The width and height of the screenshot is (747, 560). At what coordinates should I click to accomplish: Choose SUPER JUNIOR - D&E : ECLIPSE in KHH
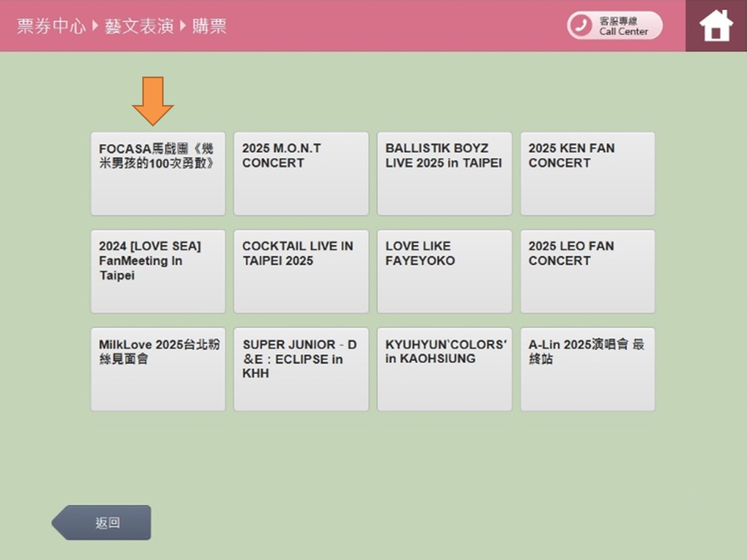301,369
